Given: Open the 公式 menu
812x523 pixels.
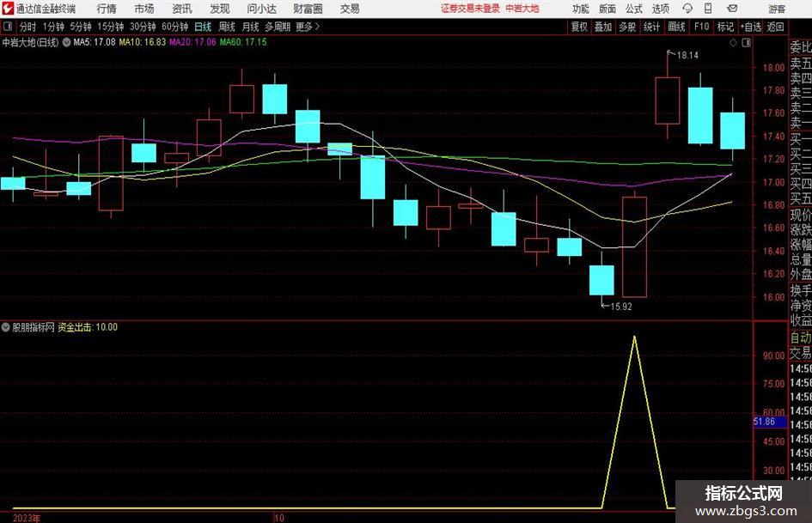Looking at the screenshot, I should click(x=633, y=9).
